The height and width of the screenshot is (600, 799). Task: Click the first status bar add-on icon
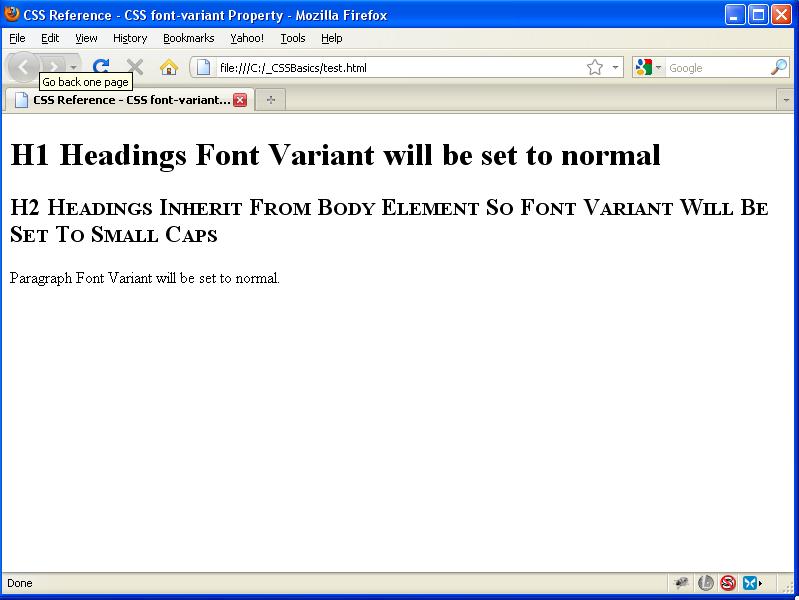point(681,583)
